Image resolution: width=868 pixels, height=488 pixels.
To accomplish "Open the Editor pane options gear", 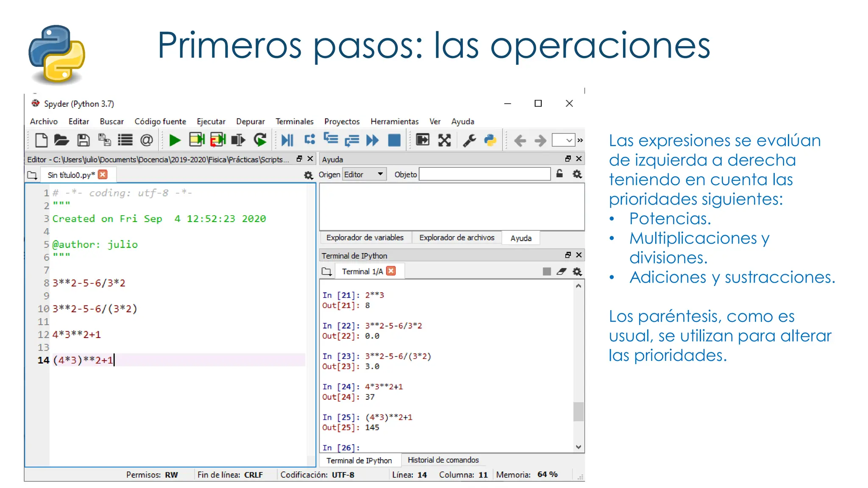I will (308, 175).
